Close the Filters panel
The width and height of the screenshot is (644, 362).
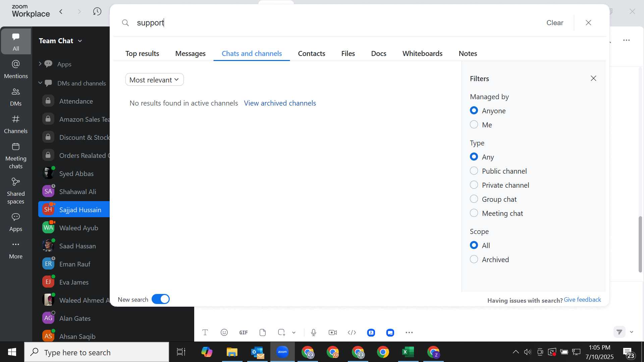pyautogui.click(x=593, y=78)
